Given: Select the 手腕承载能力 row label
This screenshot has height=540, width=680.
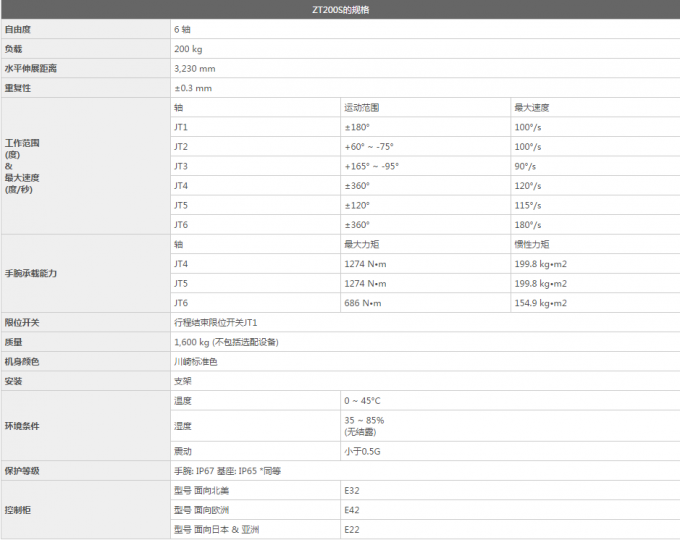Looking at the screenshot, I should [30, 273].
